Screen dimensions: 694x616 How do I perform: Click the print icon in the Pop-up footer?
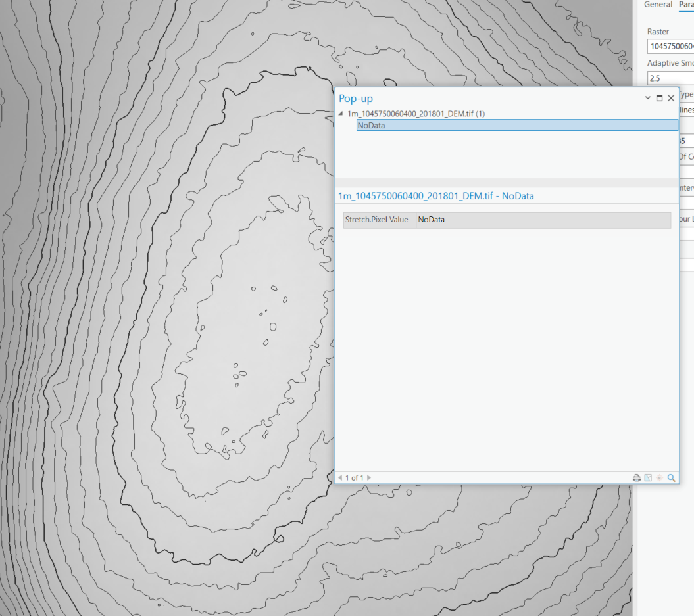click(x=637, y=477)
